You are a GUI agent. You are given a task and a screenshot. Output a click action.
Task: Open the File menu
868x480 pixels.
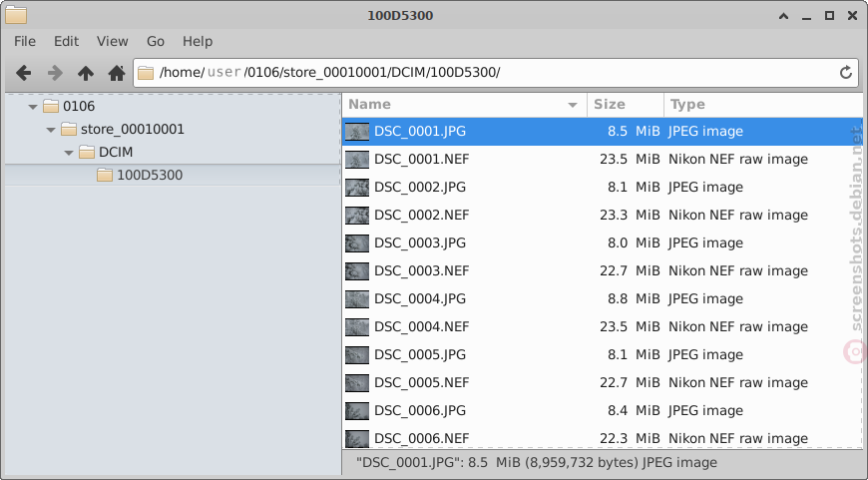tap(25, 42)
